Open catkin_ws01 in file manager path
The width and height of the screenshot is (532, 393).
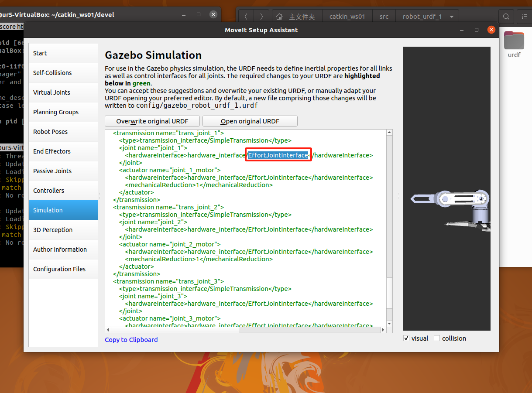347,17
